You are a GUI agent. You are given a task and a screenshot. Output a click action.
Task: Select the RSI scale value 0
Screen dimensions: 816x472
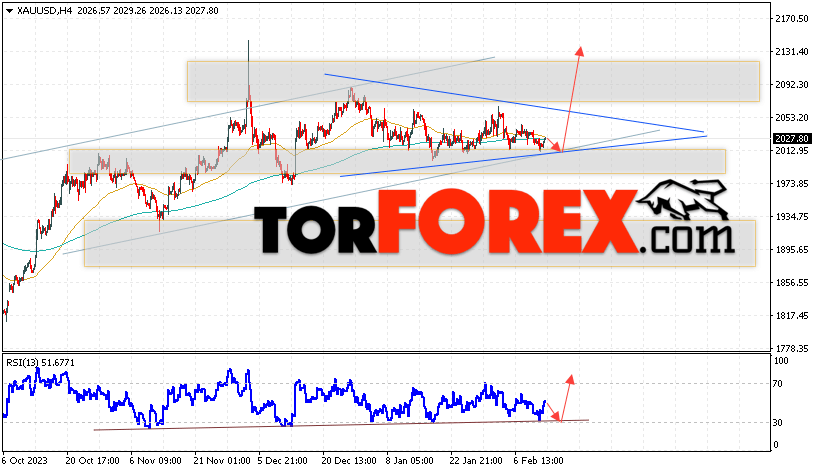click(776, 445)
